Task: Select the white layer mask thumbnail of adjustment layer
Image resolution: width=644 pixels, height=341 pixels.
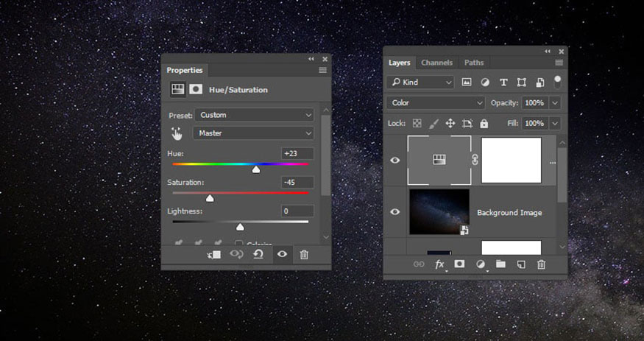Action: coord(512,161)
